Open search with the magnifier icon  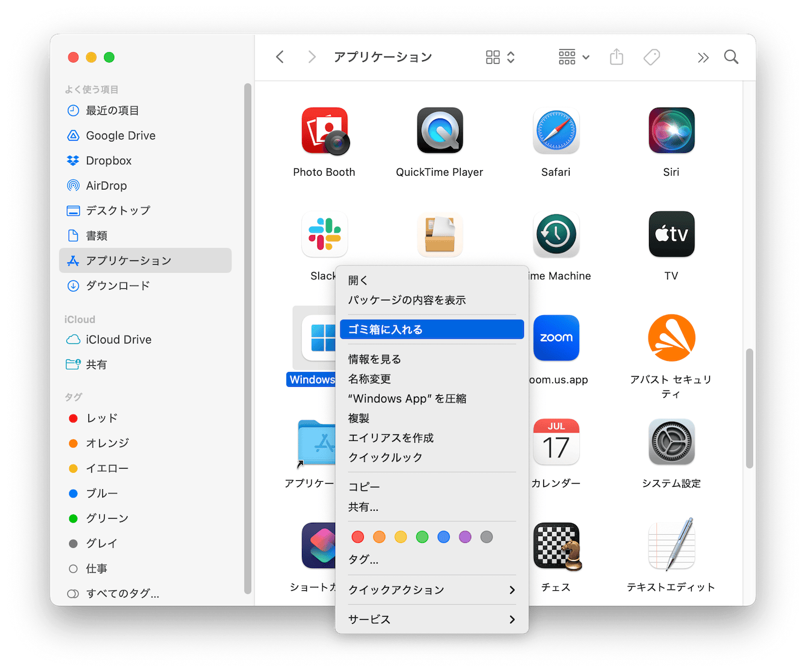(x=731, y=57)
